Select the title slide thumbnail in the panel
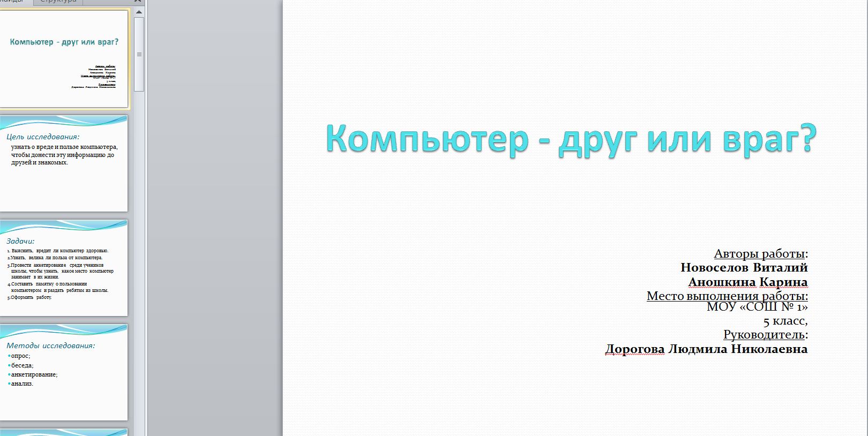 (64, 59)
